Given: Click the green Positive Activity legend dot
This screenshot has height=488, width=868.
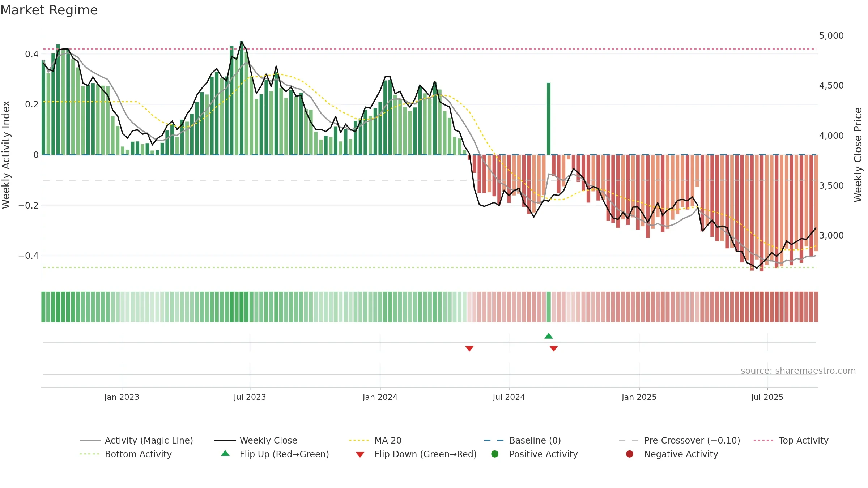Looking at the screenshot, I should [495, 454].
